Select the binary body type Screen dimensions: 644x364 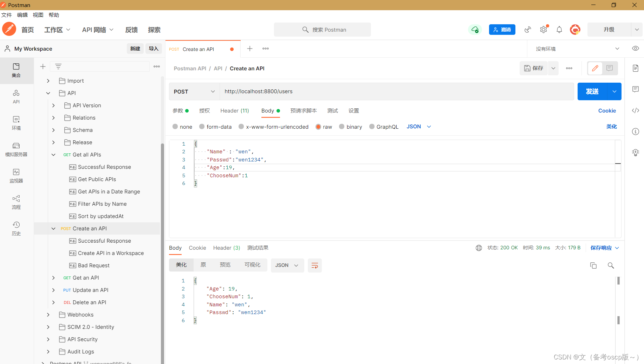pos(350,127)
